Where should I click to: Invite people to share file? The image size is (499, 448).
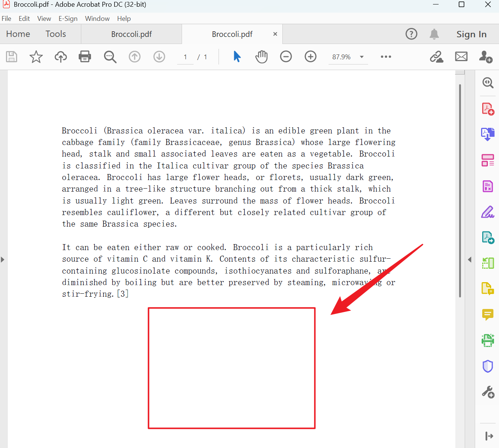[x=486, y=57]
